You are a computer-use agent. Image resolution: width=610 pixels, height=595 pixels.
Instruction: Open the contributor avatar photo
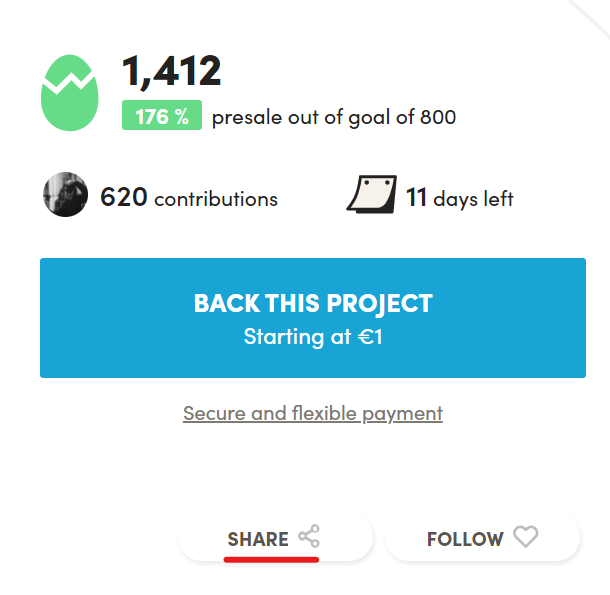click(x=65, y=194)
